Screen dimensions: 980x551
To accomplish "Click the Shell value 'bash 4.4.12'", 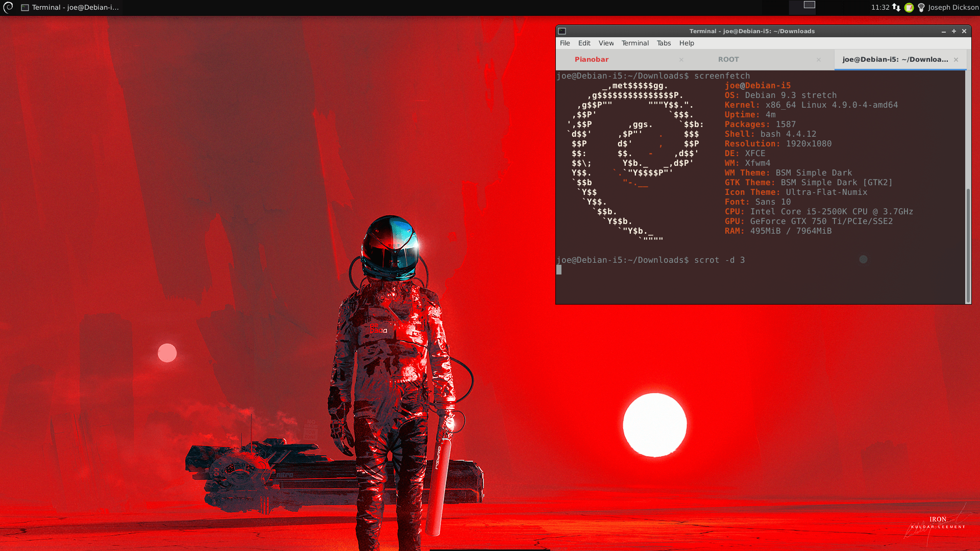I will pos(788,134).
